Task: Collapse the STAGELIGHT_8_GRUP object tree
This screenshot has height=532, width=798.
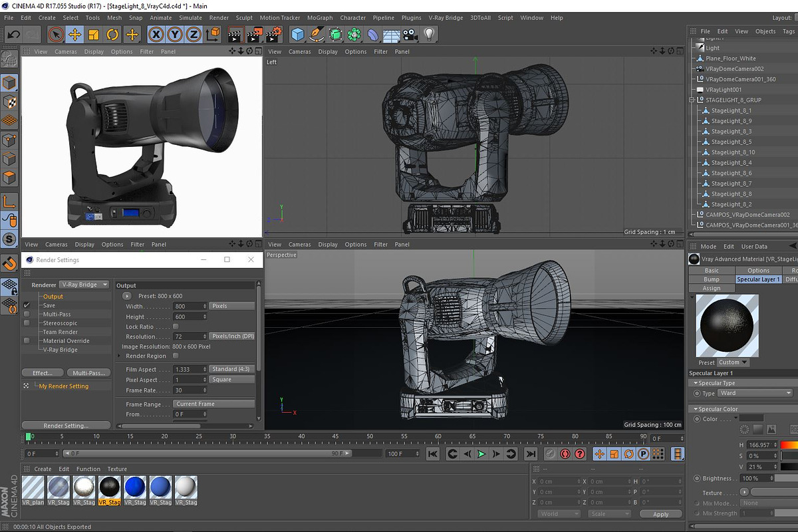Action: pos(692,100)
